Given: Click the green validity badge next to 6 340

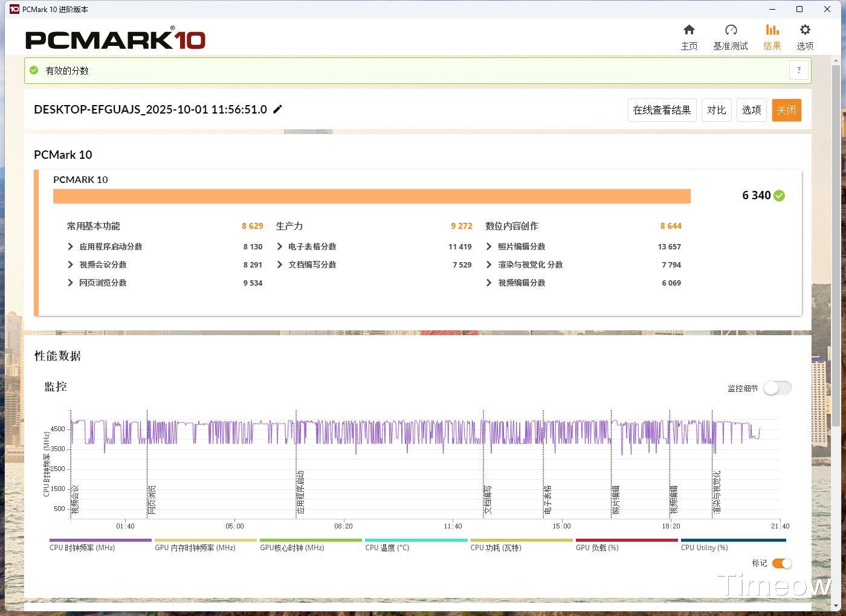Looking at the screenshot, I should click(x=779, y=196).
